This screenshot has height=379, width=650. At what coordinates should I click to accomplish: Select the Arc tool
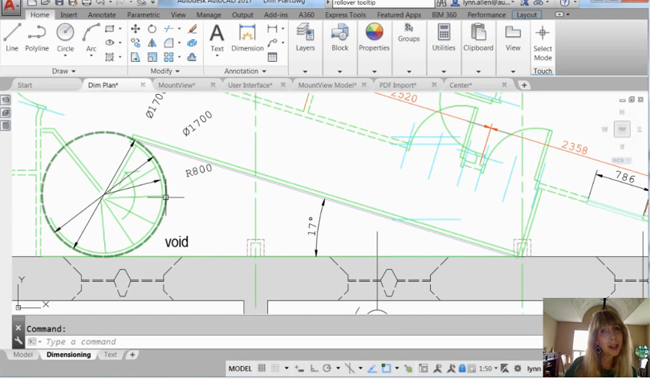pyautogui.click(x=91, y=37)
